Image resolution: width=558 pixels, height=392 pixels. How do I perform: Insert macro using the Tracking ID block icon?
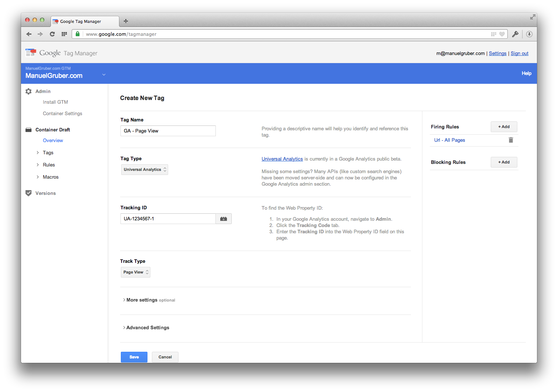[x=224, y=219]
